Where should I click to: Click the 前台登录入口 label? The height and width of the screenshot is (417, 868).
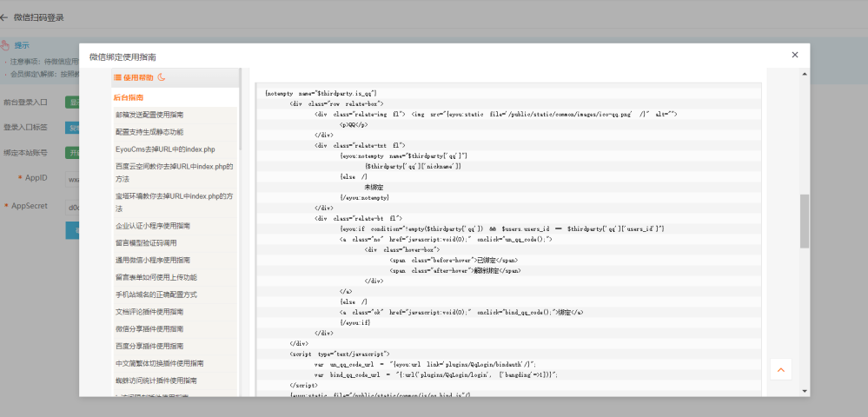tap(25, 103)
